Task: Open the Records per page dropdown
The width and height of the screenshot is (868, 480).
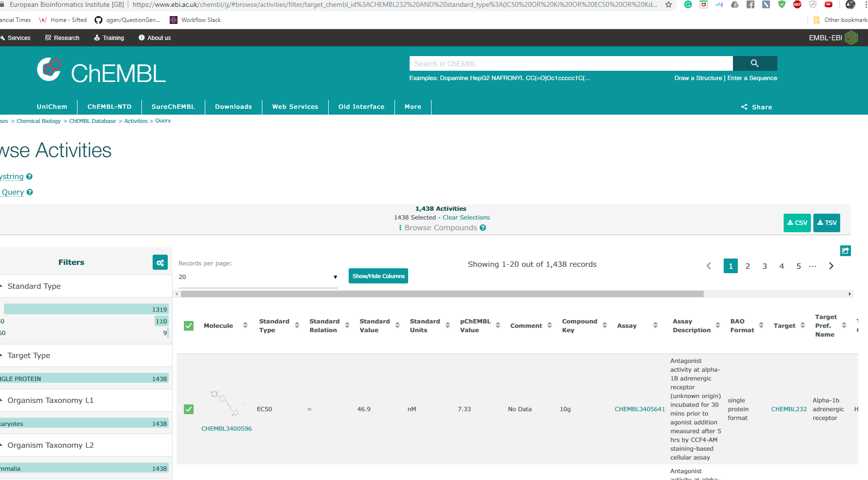Action: pyautogui.click(x=258, y=277)
